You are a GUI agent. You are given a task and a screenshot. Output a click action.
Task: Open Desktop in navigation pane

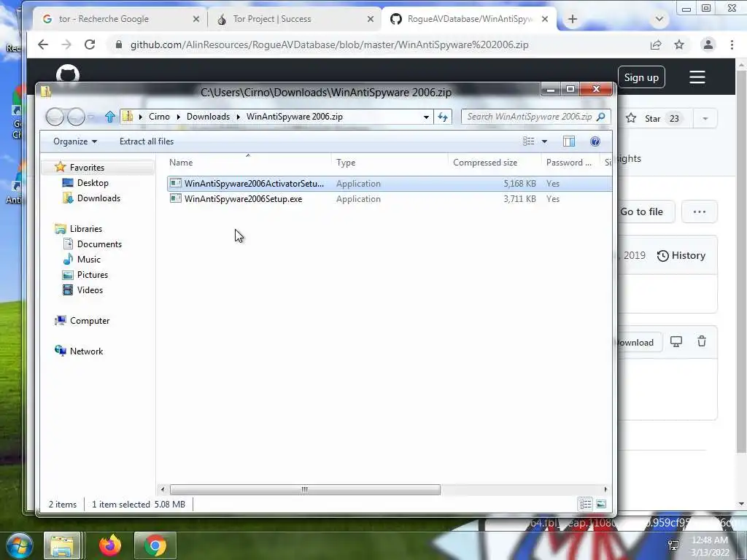[93, 183]
